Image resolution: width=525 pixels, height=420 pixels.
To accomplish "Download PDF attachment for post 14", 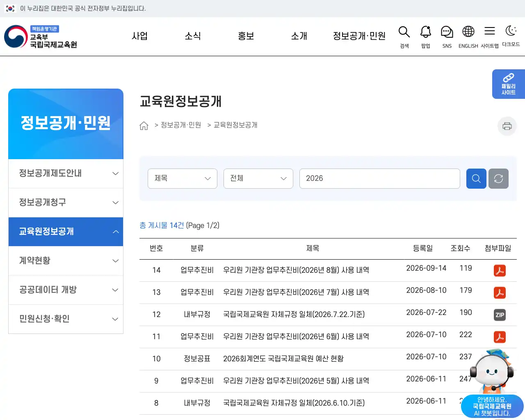I will coord(500,271).
